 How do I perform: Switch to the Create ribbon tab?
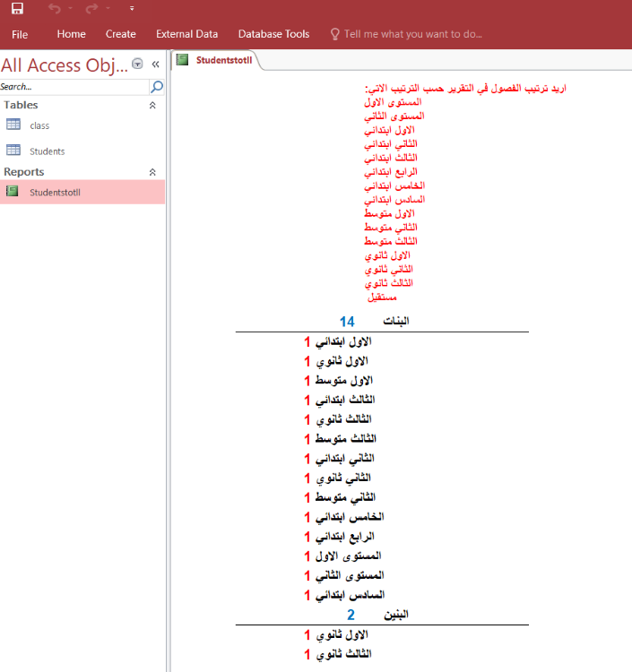(120, 34)
